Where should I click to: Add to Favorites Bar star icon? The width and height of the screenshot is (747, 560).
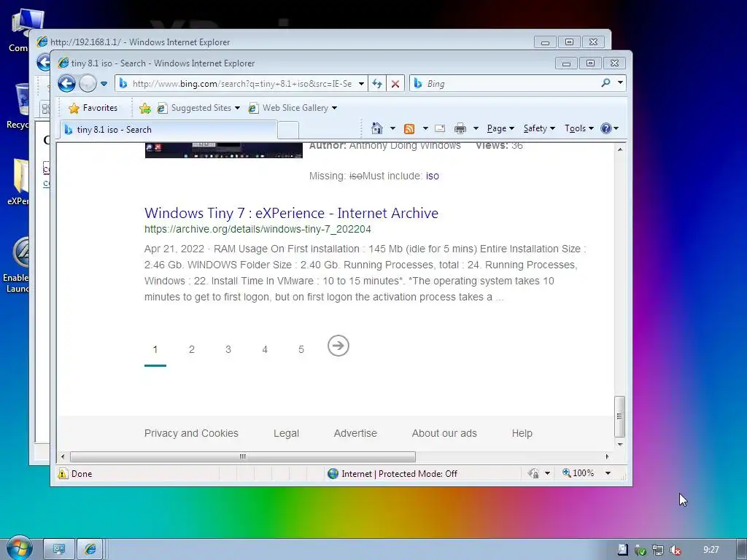pos(145,108)
